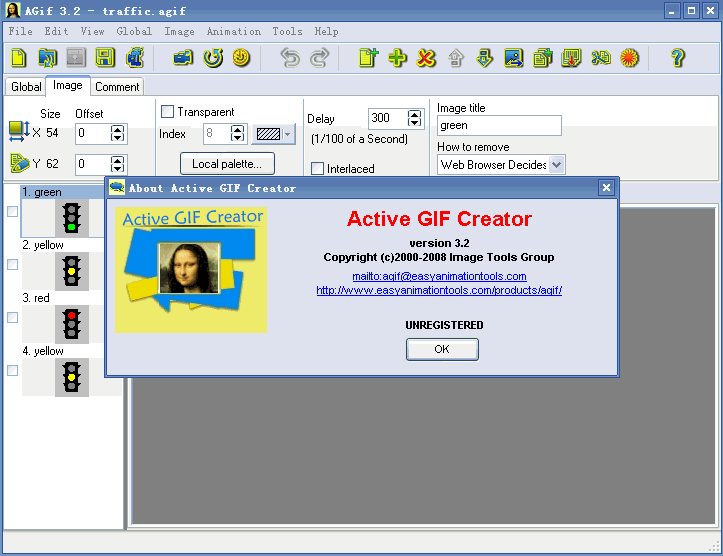This screenshot has width=723, height=556.
Task: Click the X Offset spinner arrows
Action: [x=118, y=134]
